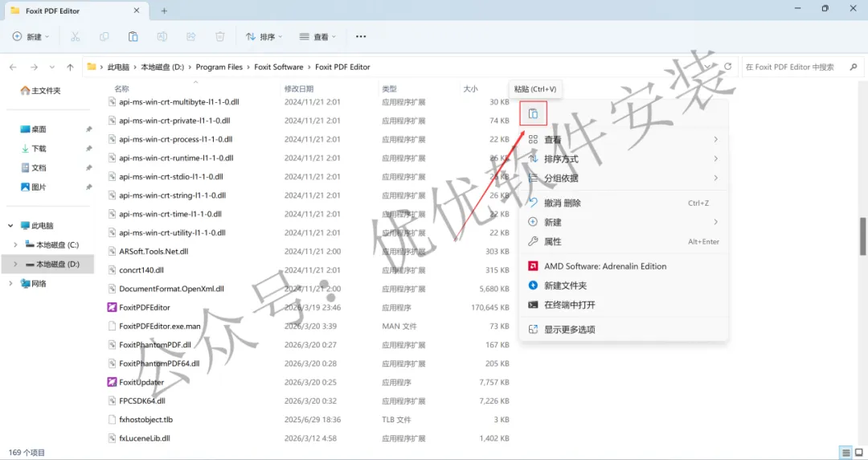
Task: Open Documents (文档) in sidebar
Action: (x=33, y=168)
